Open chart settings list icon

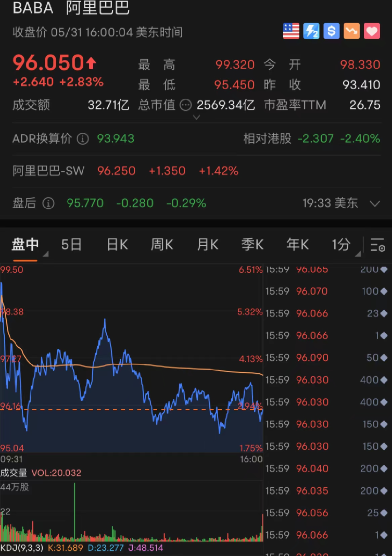pos(377,245)
